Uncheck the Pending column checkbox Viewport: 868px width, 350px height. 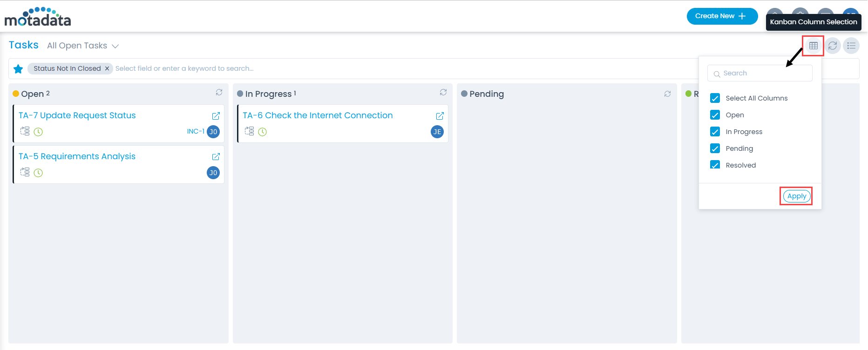tap(715, 148)
